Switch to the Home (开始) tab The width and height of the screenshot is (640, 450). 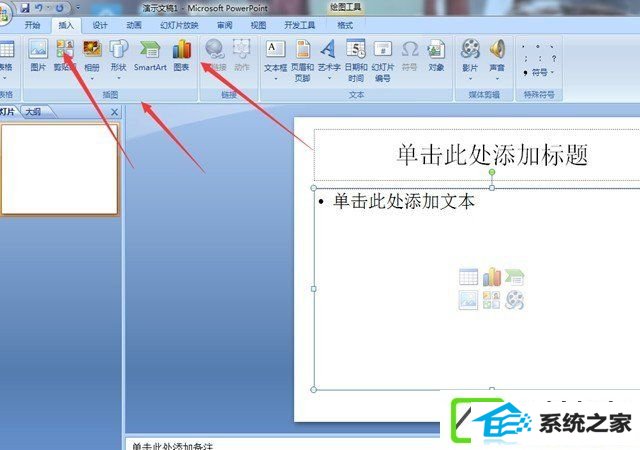pyautogui.click(x=32, y=25)
